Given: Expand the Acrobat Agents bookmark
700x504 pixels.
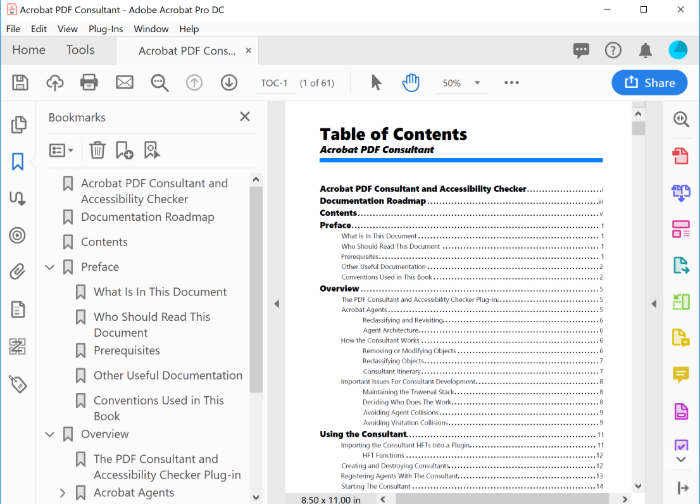Looking at the screenshot, I should tap(63, 493).
